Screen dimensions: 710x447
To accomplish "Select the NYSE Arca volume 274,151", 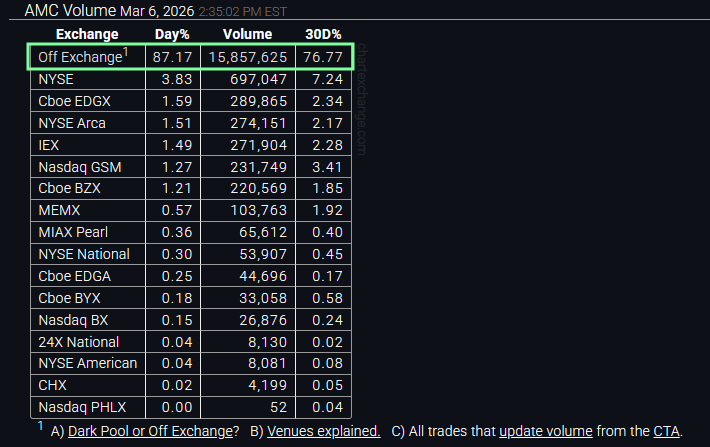I will click(x=259, y=123).
